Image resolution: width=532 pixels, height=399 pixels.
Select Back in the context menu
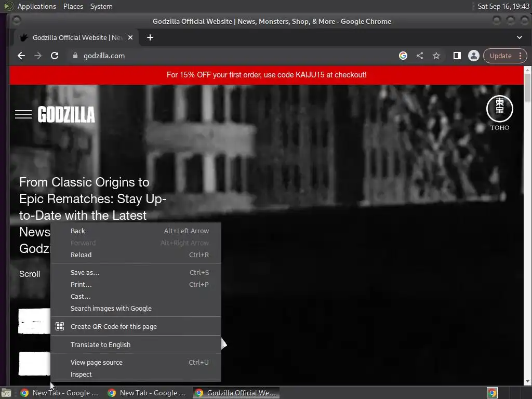pyautogui.click(x=136, y=231)
